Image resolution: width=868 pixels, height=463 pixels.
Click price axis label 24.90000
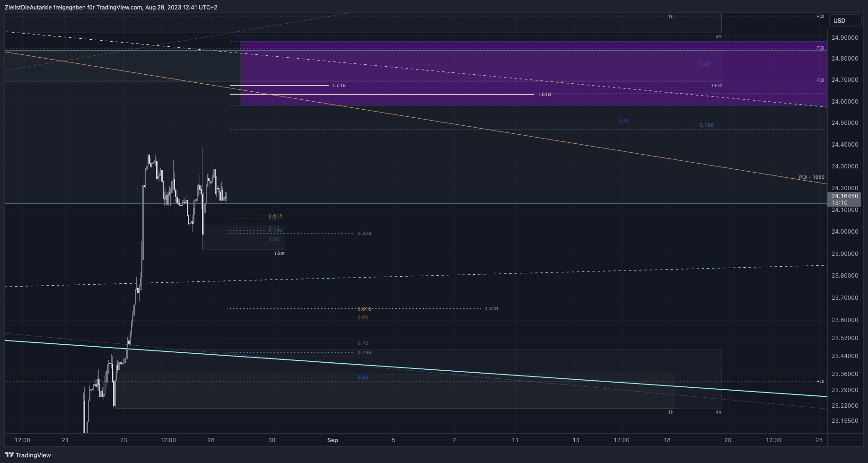click(844, 37)
